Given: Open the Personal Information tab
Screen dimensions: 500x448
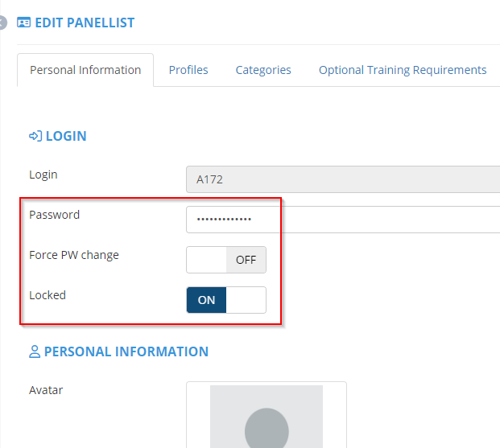Looking at the screenshot, I should pyautogui.click(x=85, y=70).
